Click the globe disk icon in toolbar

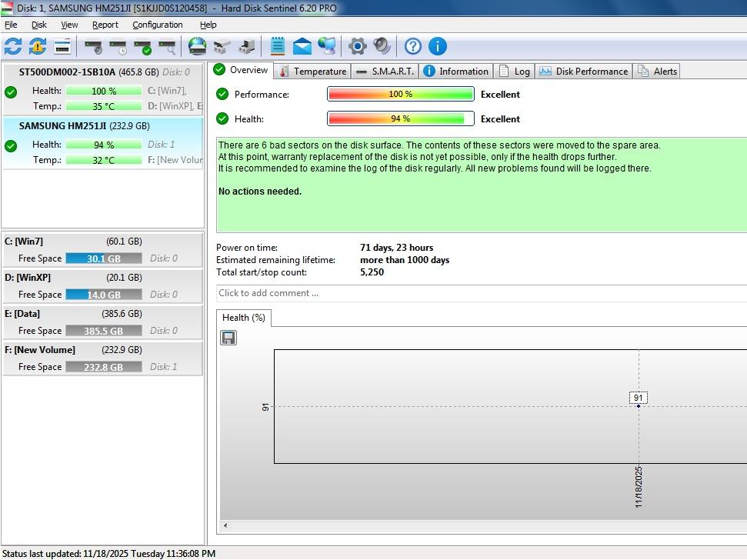(x=198, y=46)
